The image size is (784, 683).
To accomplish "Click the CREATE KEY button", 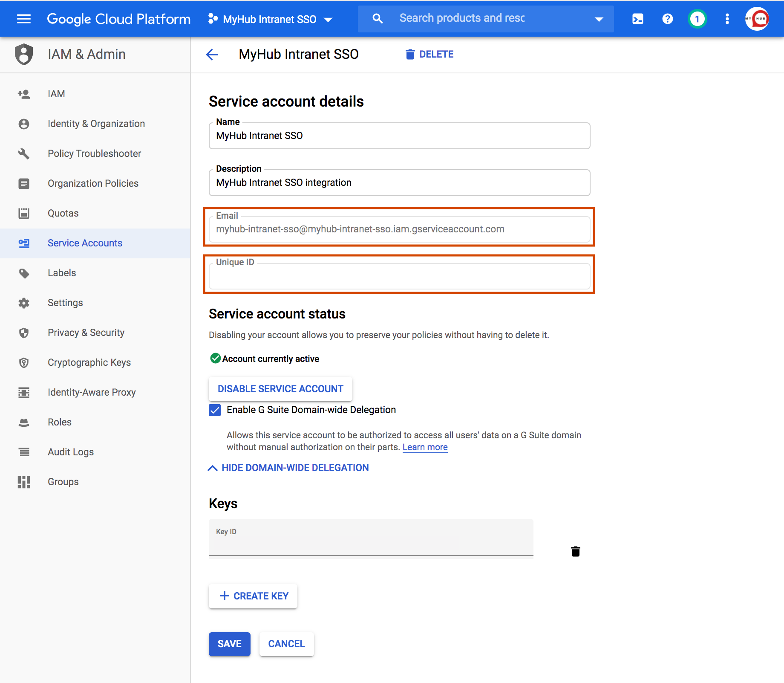I will pos(253,596).
